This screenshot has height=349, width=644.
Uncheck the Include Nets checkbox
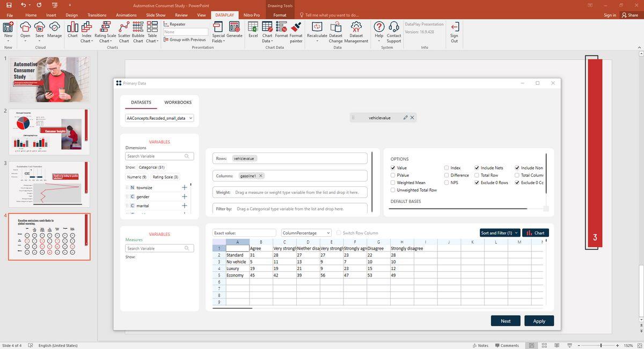pyautogui.click(x=477, y=168)
